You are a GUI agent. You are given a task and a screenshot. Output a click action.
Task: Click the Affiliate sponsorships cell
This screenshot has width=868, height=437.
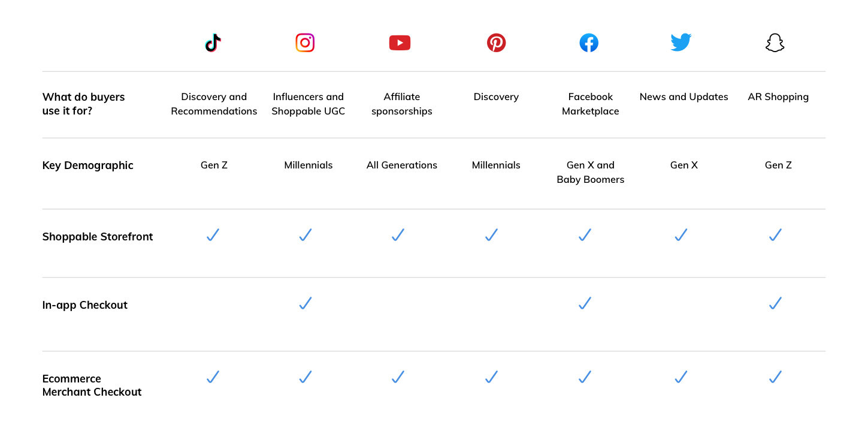pyautogui.click(x=401, y=104)
